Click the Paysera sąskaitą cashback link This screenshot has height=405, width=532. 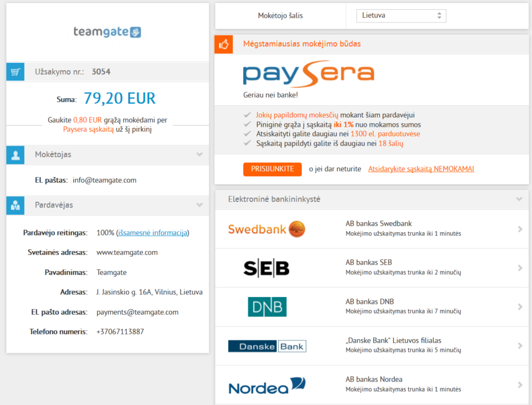point(89,129)
